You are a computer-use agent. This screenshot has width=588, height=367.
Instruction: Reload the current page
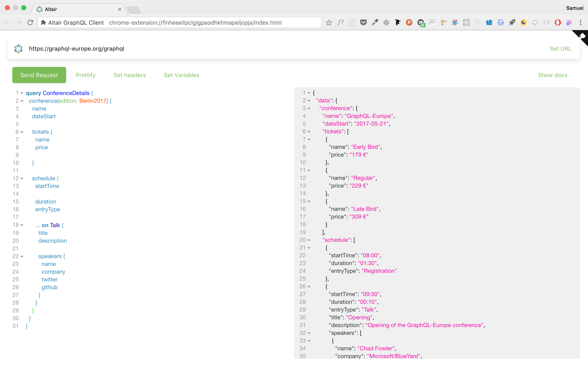pyautogui.click(x=30, y=22)
